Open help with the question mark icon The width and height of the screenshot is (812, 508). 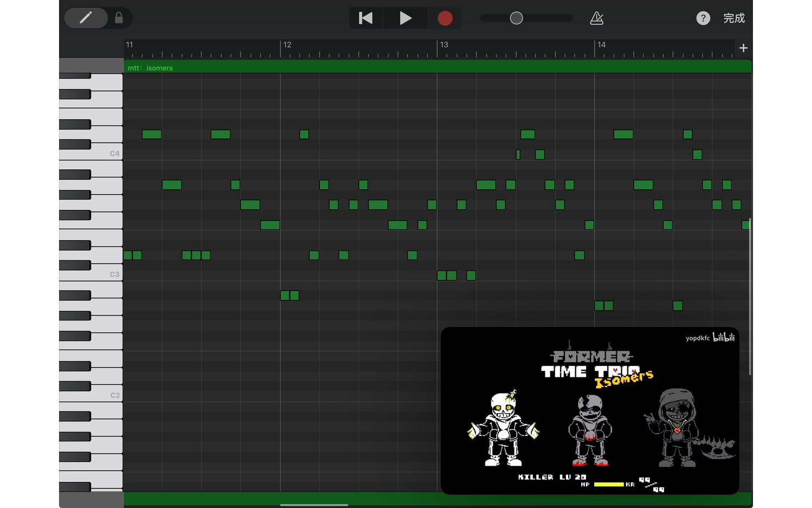pyautogui.click(x=703, y=18)
